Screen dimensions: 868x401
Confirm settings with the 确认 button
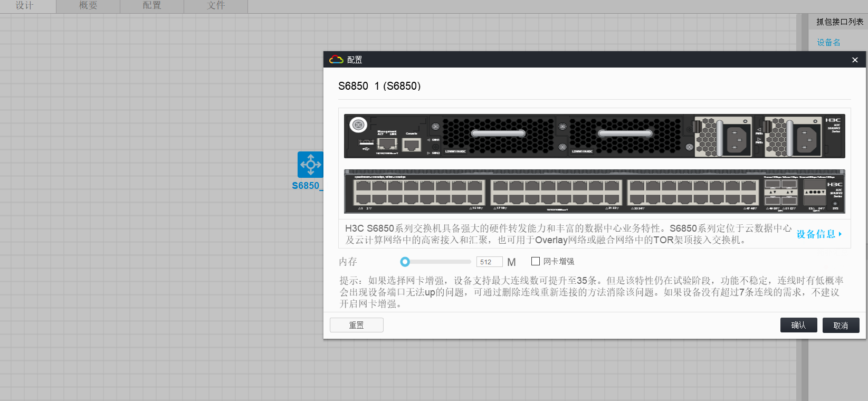click(x=798, y=325)
